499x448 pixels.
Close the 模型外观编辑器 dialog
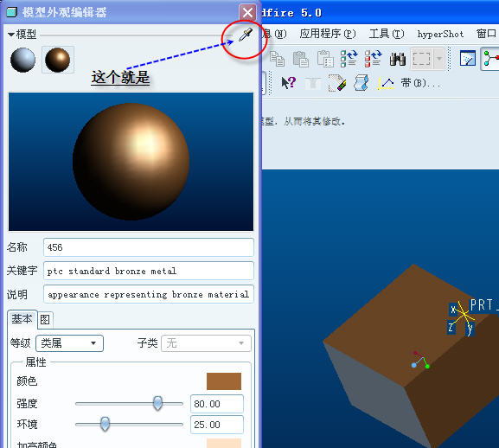point(247,13)
